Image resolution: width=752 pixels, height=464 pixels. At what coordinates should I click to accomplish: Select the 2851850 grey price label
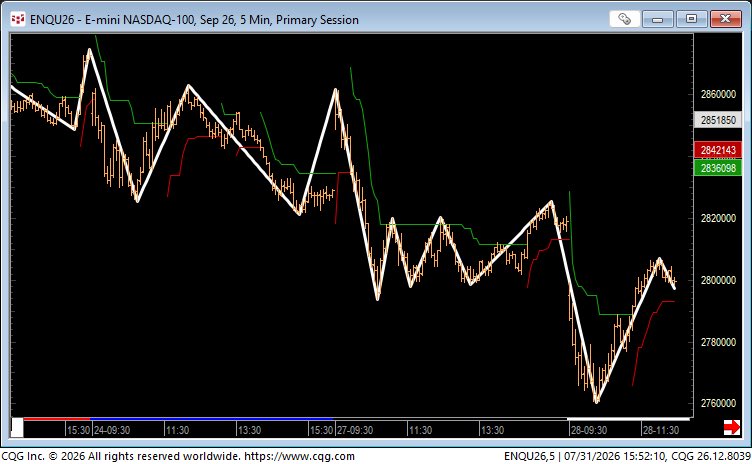(x=718, y=120)
